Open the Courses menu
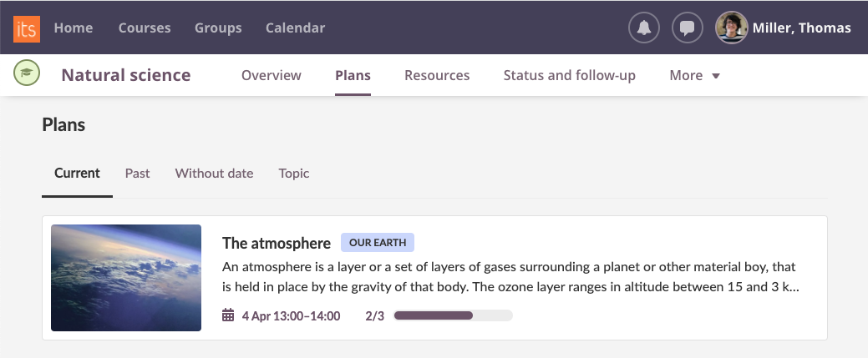Screen dimensions: 868x358 click(145, 28)
